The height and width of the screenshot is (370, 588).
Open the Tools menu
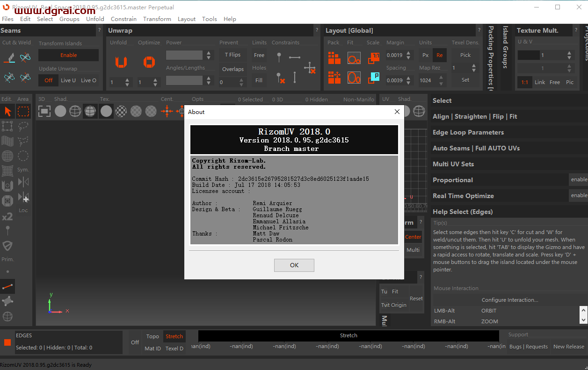210,19
